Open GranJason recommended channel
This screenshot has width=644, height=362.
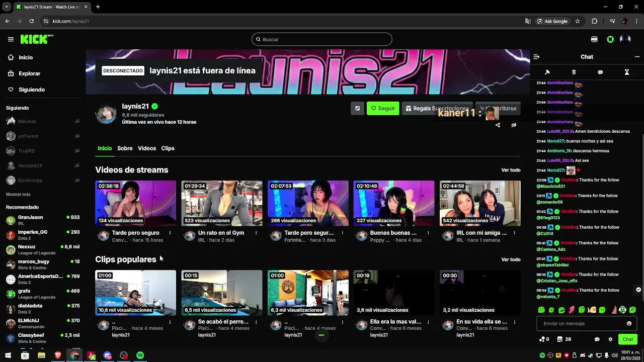(x=42, y=220)
